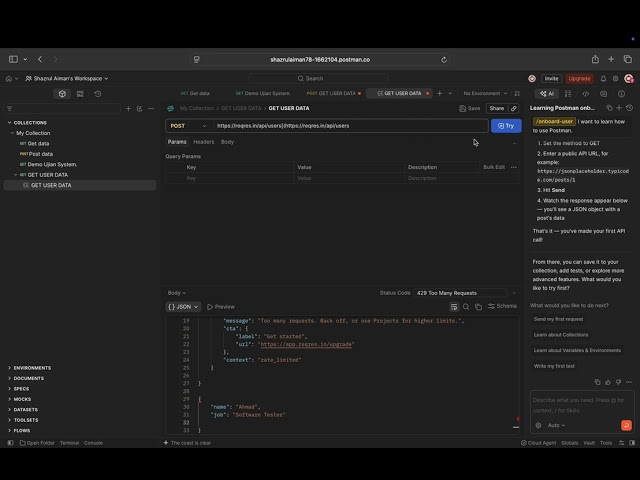Open the AI panel in right sidebar
The image size is (640, 480).
(x=547, y=94)
